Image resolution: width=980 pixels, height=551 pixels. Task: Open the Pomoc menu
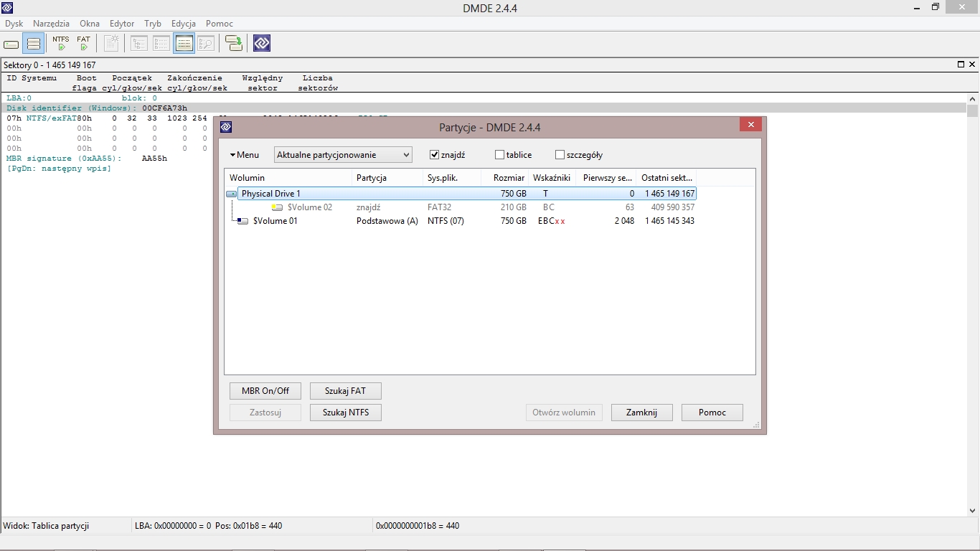220,24
